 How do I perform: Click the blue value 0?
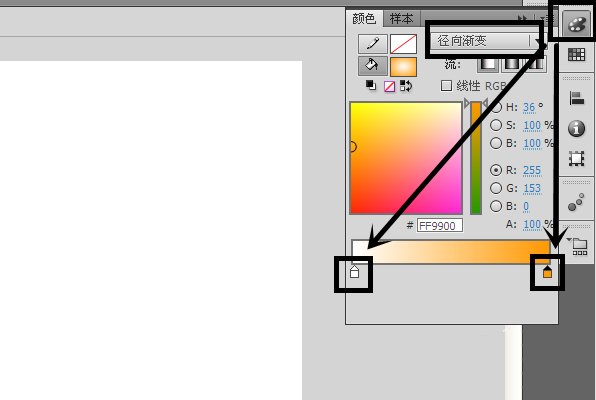pyautogui.click(x=526, y=206)
